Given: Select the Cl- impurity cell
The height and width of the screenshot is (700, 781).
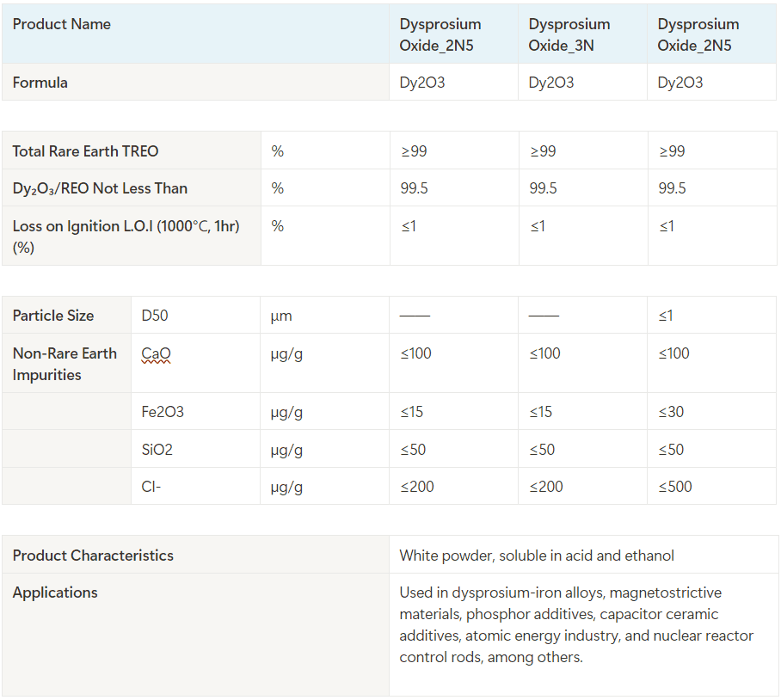Looking at the screenshot, I should 151,487.
